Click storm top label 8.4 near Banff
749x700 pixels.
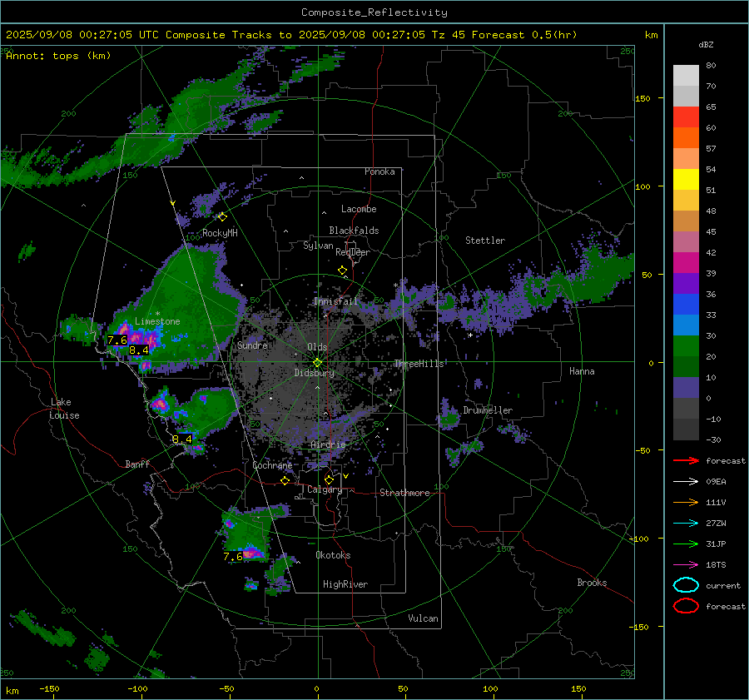(x=182, y=439)
